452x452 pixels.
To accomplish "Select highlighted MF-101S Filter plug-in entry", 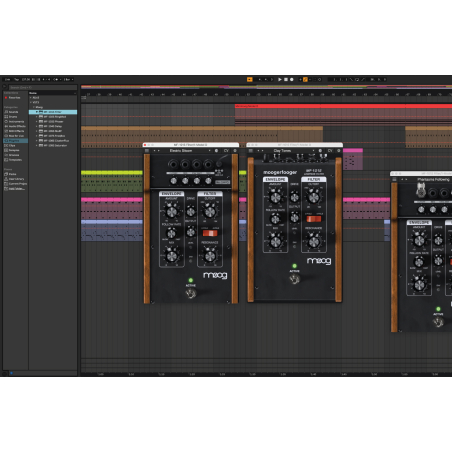I will [x=53, y=112].
